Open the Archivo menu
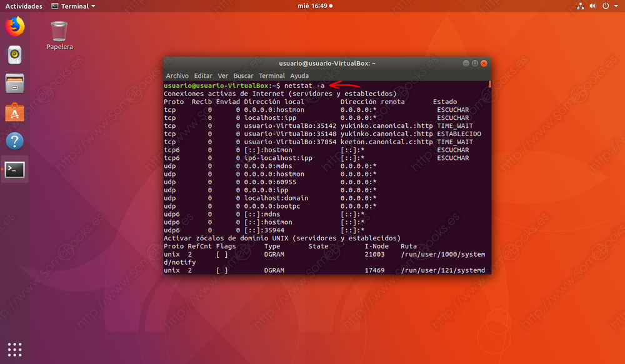 point(177,76)
